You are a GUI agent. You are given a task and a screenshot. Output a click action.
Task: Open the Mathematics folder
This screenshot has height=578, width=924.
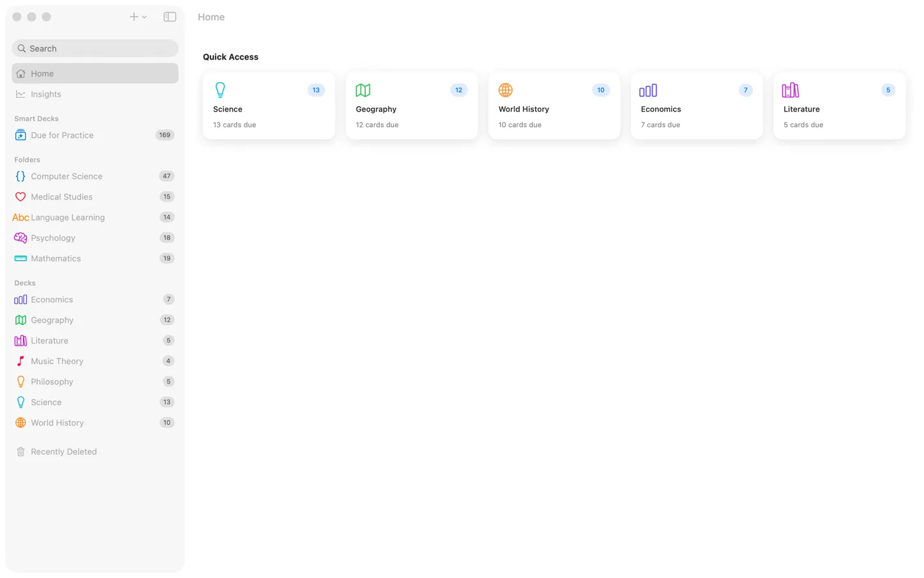tap(95, 258)
